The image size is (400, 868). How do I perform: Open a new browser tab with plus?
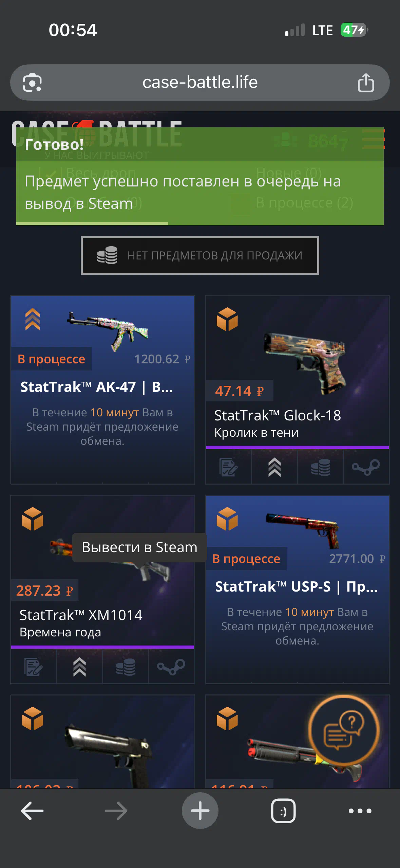point(200,811)
